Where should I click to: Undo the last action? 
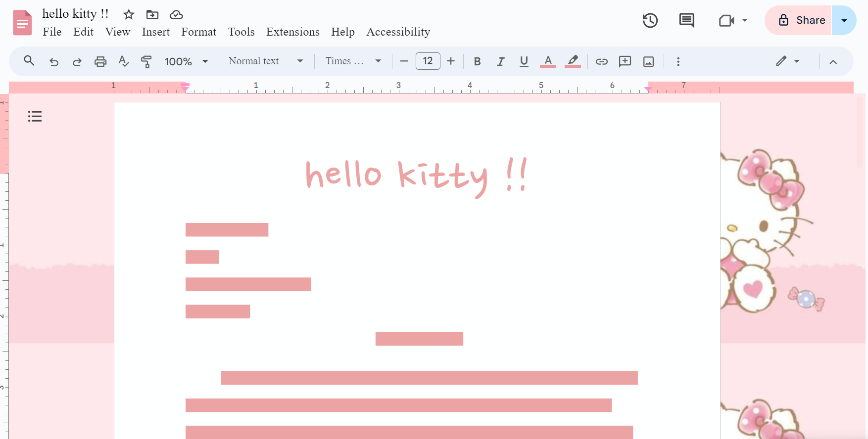(54, 61)
